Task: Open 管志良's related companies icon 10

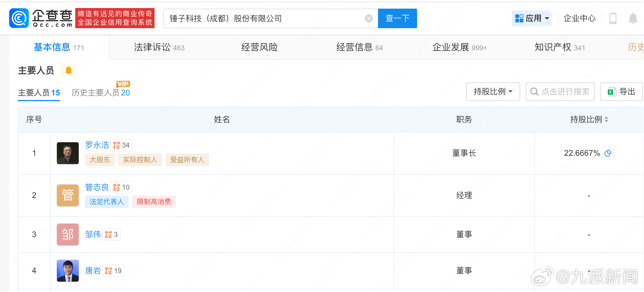Action: click(x=121, y=187)
